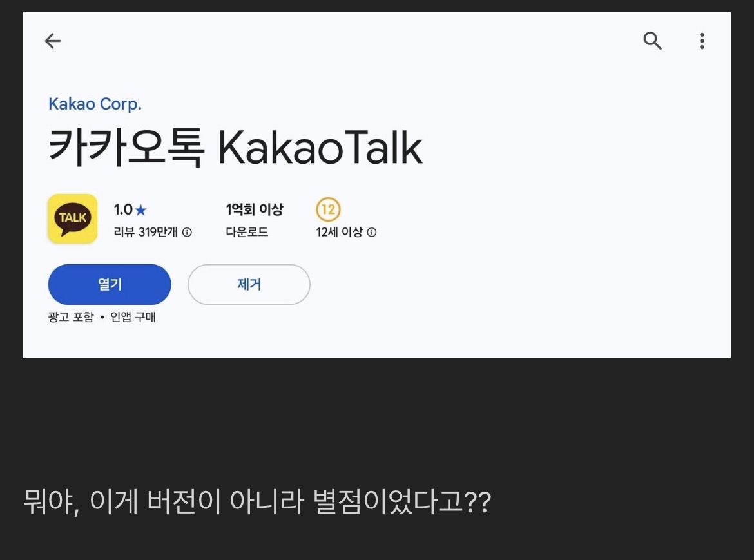Click the 다운로드 label under download count
The height and width of the screenshot is (560, 754).
[247, 232]
